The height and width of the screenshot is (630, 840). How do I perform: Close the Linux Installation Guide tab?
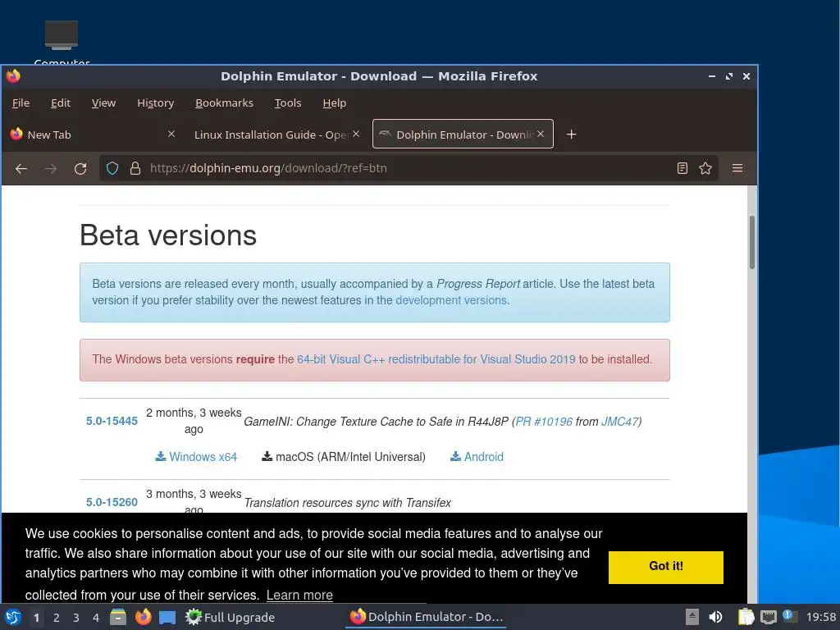pos(356,134)
